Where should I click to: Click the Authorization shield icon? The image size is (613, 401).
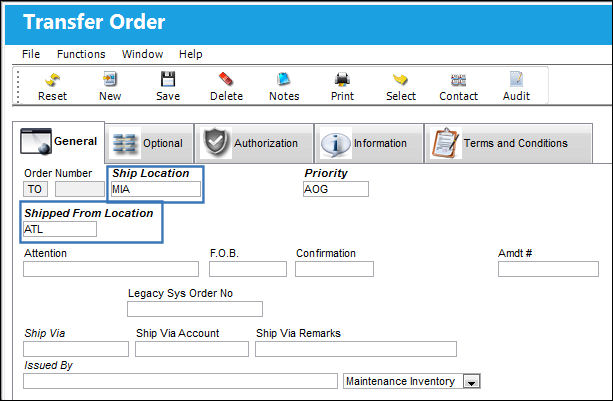point(216,142)
